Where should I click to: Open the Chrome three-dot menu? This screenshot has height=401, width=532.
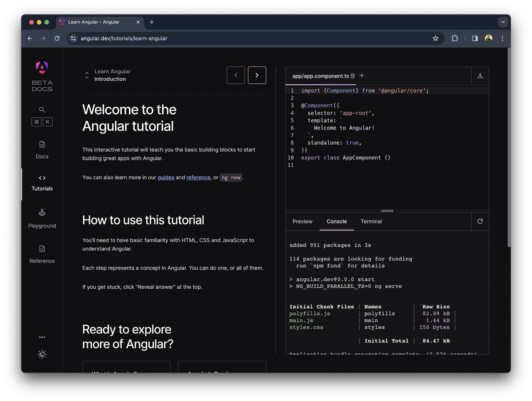pyautogui.click(x=502, y=38)
